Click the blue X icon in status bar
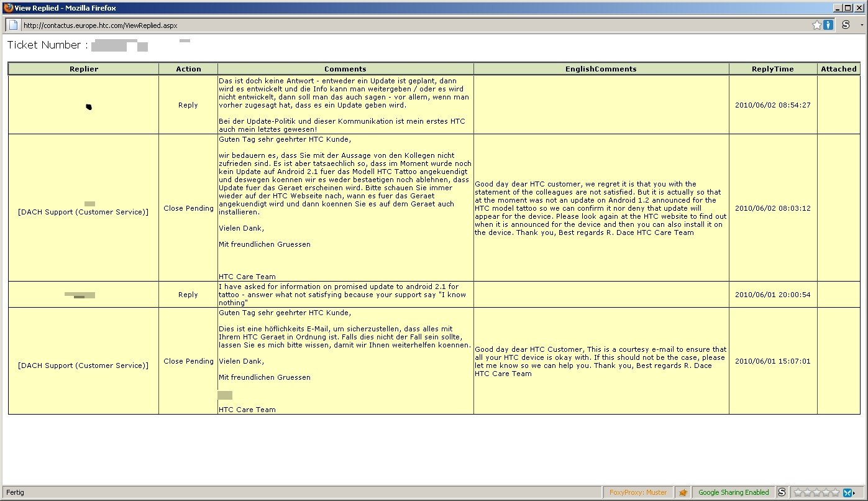This screenshot has height=501, width=868. point(847,492)
